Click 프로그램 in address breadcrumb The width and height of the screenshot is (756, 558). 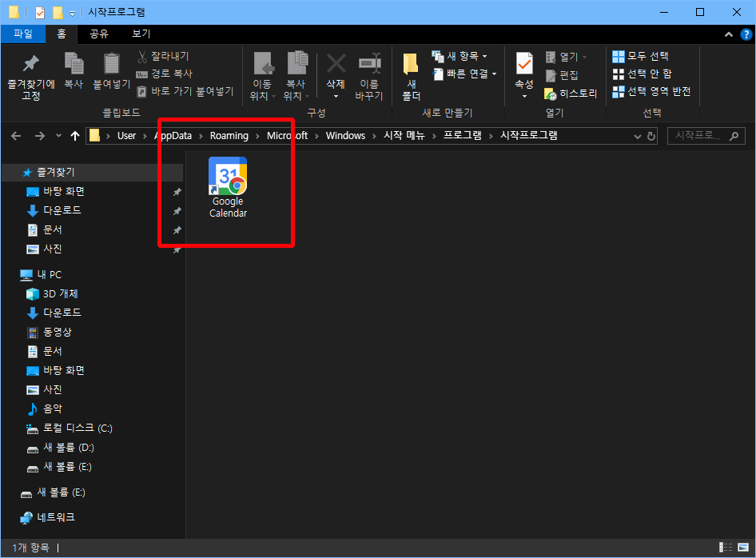click(463, 136)
